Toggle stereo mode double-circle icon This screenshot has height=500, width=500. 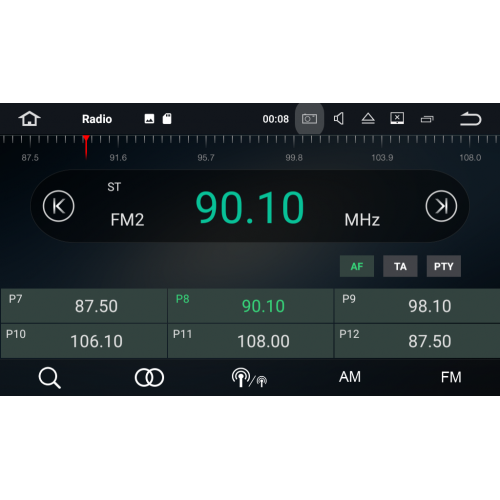(x=149, y=378)
